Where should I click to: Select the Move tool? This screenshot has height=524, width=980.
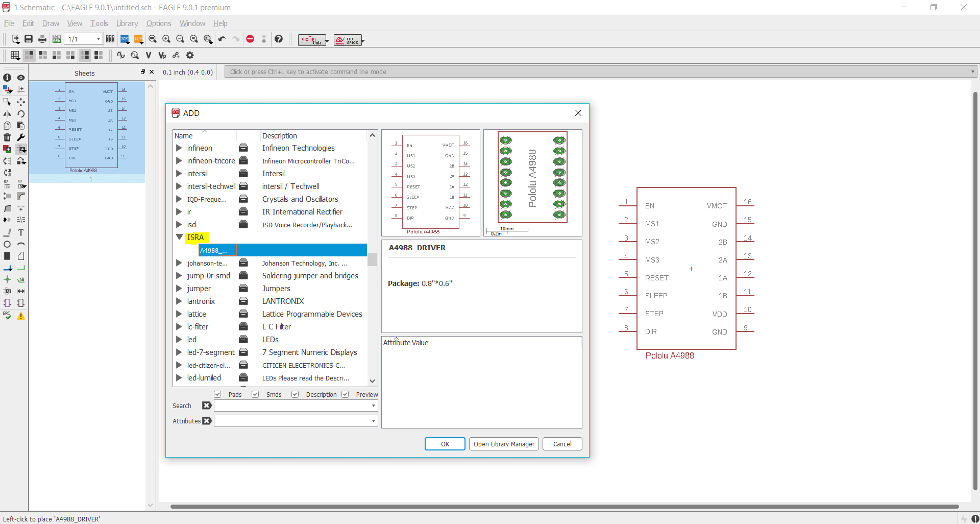click(x=21, y=102)
